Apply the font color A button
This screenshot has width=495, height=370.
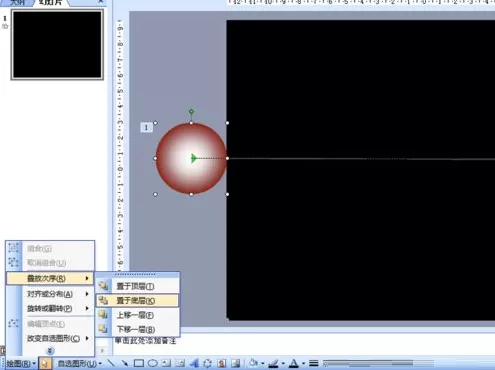294,363
